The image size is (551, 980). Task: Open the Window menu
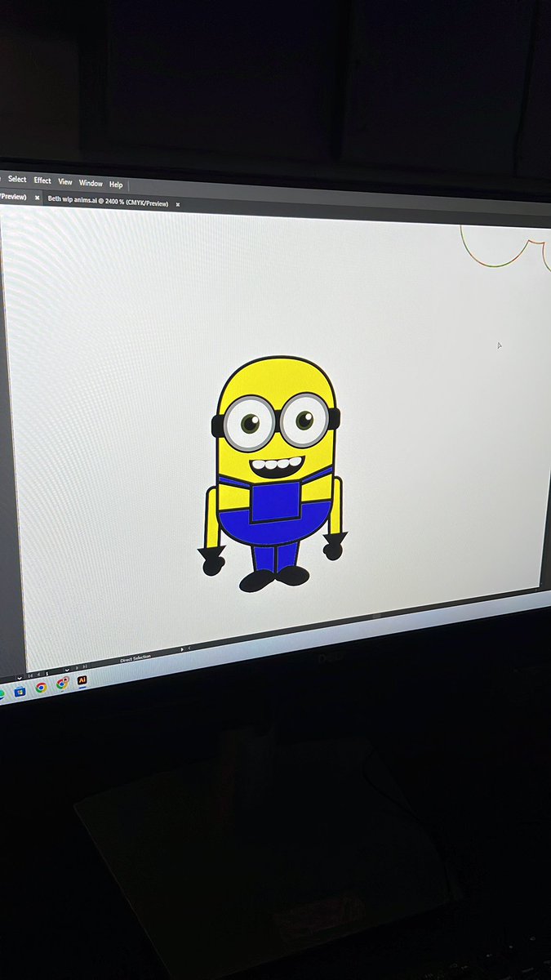91,184
